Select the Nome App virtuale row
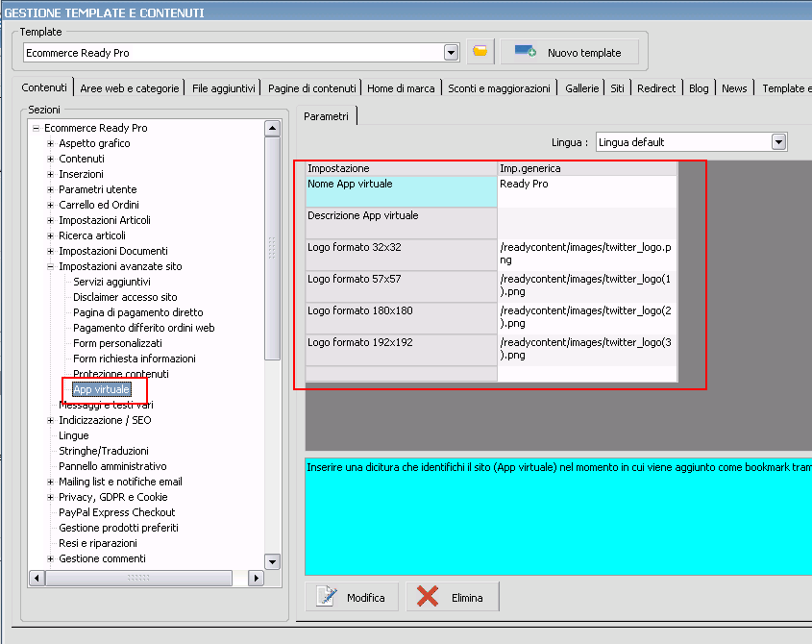This screenshot has width=812, height=644. tap(402, 191)
